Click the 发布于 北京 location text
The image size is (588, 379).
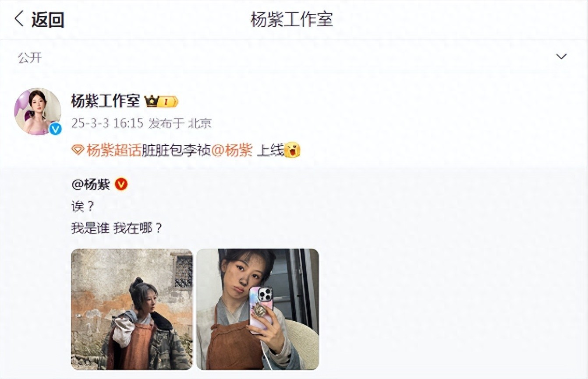(x=180, y=123)
